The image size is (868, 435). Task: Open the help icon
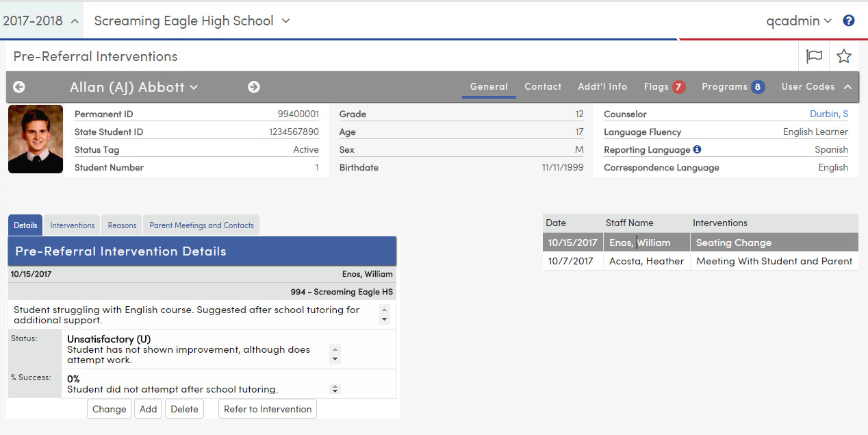tap(848, 21)
